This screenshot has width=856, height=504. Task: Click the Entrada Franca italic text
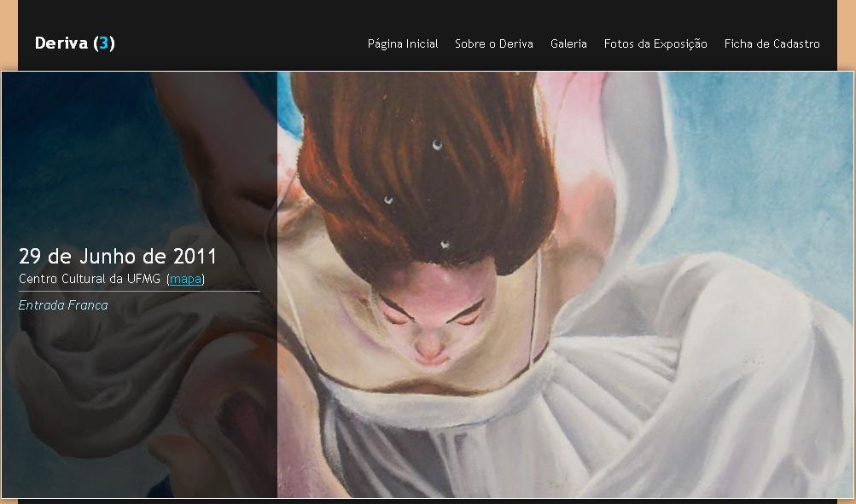[63, 305]
